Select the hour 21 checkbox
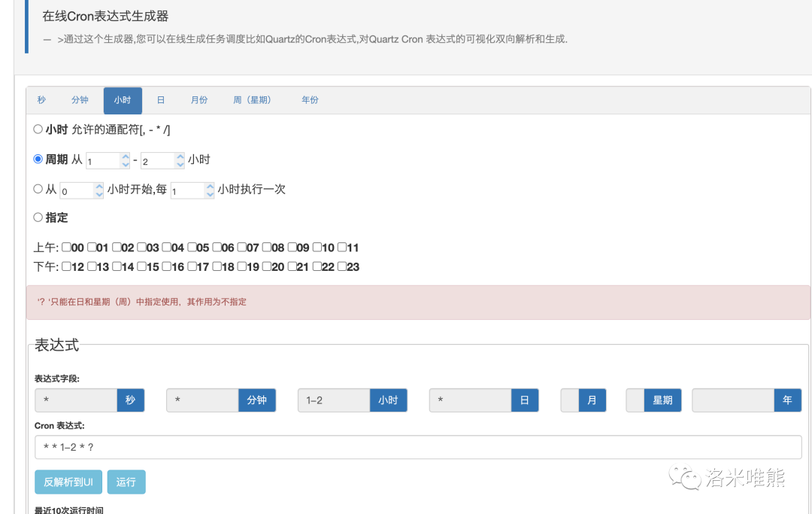Screen dimensions: 812x514 [292, 266]
